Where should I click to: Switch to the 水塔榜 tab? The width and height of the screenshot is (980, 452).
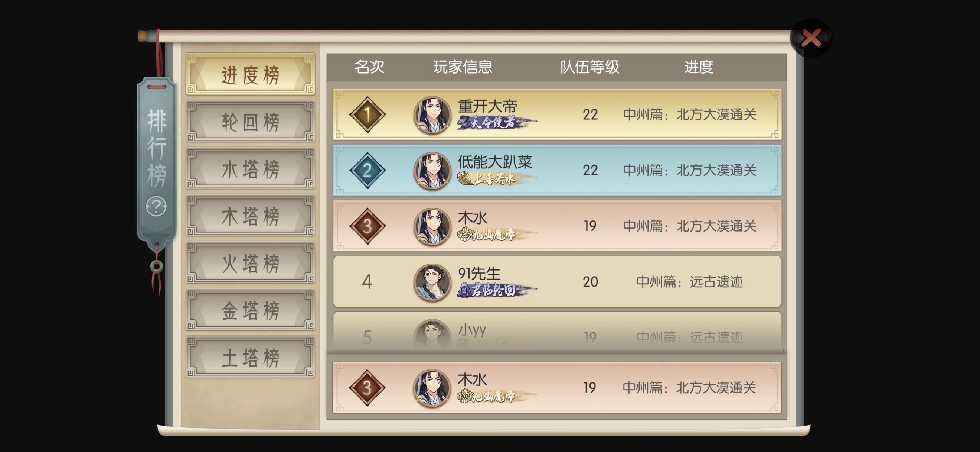point(250,169)
